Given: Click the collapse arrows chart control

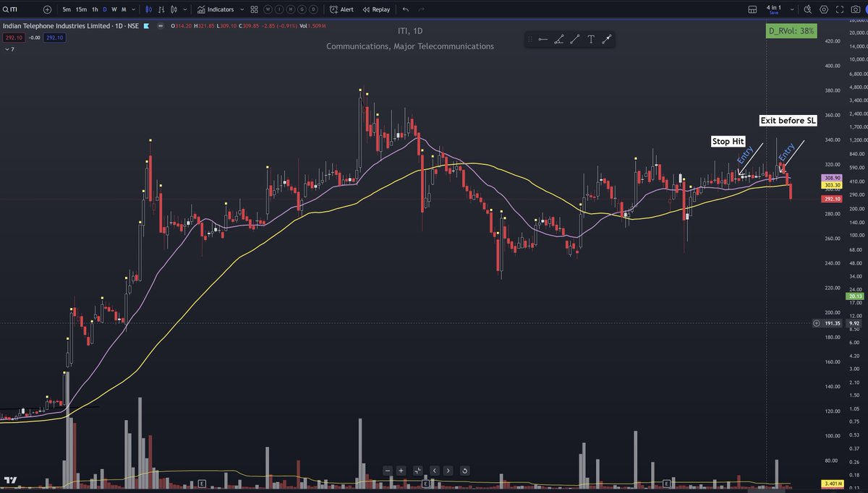Looking at the screenshot, I should click(x=418, y=471).
